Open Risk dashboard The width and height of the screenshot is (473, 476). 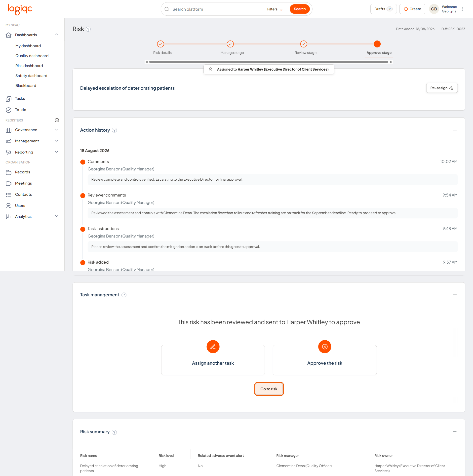click(x=29, y=66)
